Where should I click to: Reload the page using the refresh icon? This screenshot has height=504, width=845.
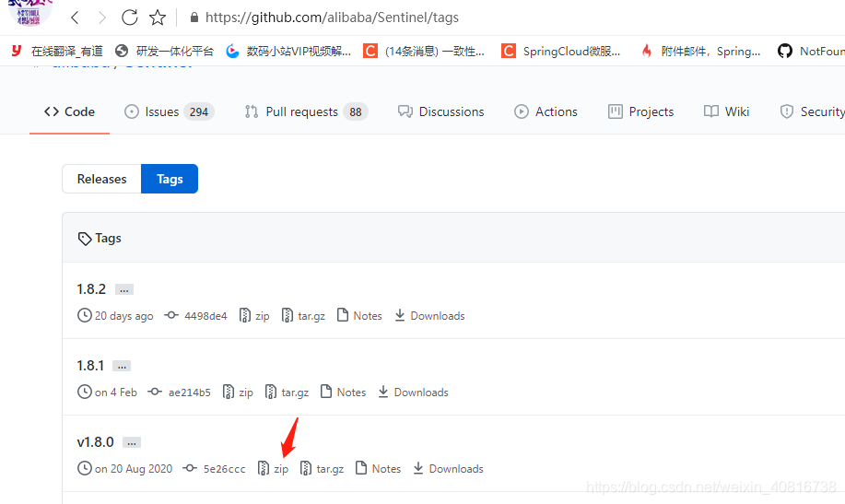click(x=129, y=18)
